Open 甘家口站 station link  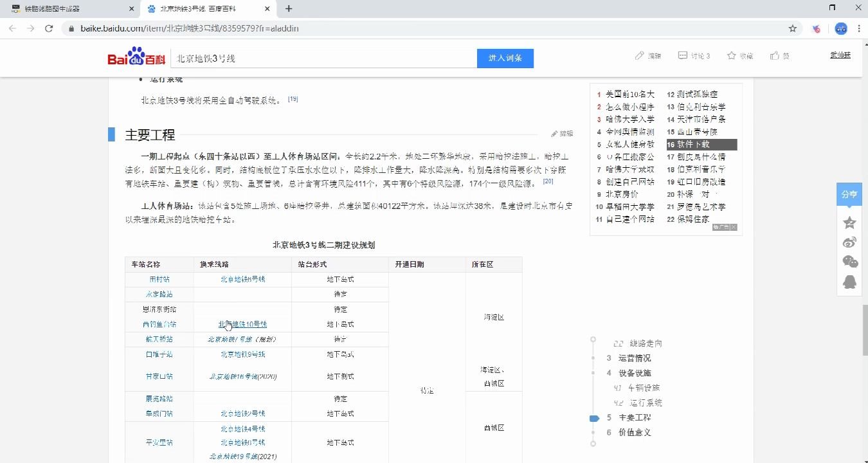coord(159,376)
